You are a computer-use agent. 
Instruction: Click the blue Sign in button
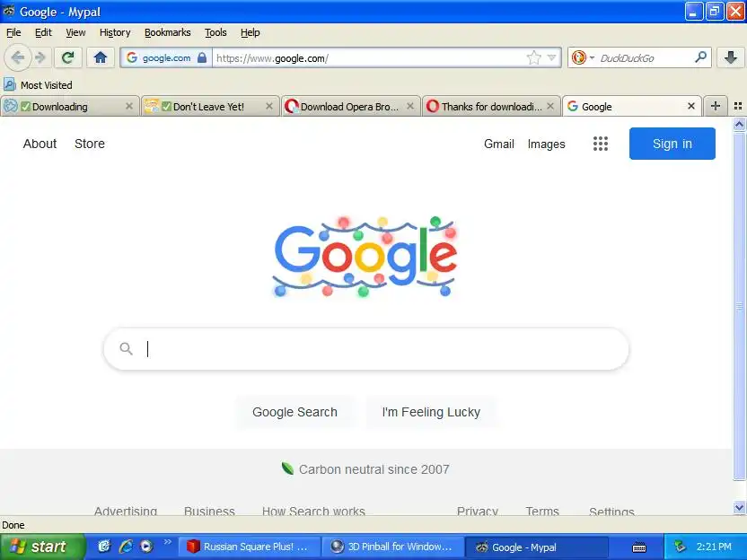tap(672, 144)
